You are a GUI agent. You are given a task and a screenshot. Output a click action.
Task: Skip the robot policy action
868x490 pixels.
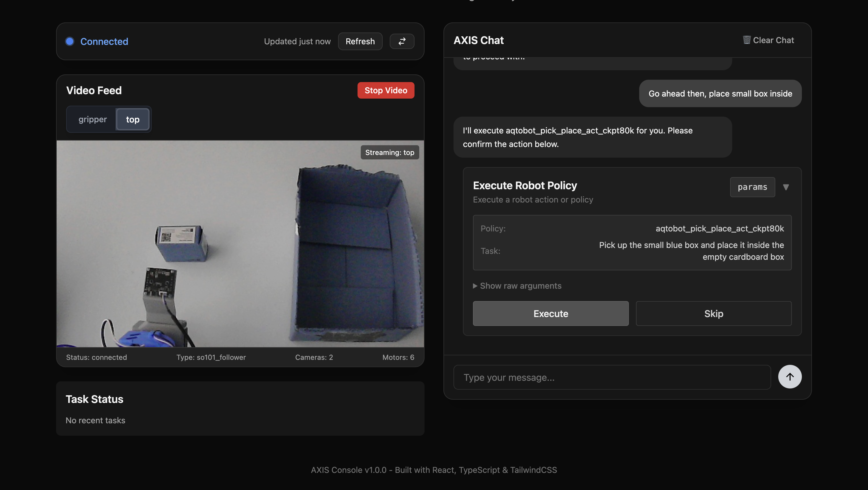point(713,313)
